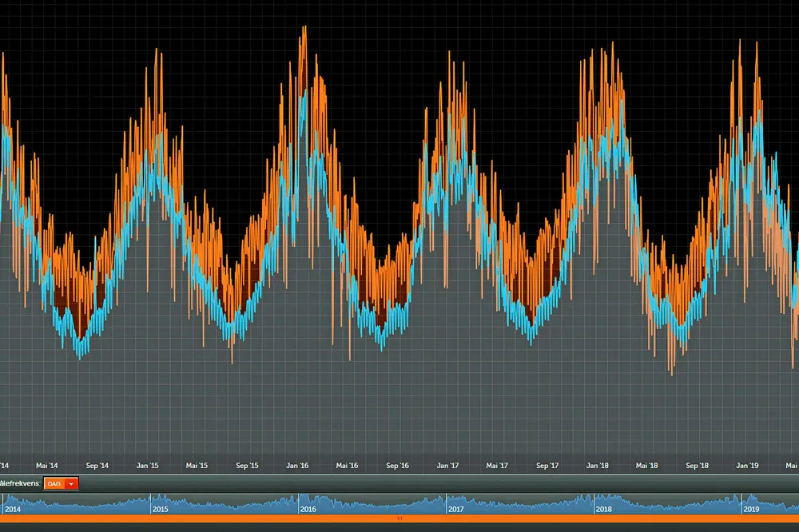The image size is (799, 532).
Task: Click the Jan '16 axis label
Action: click(x=298, y=466)
